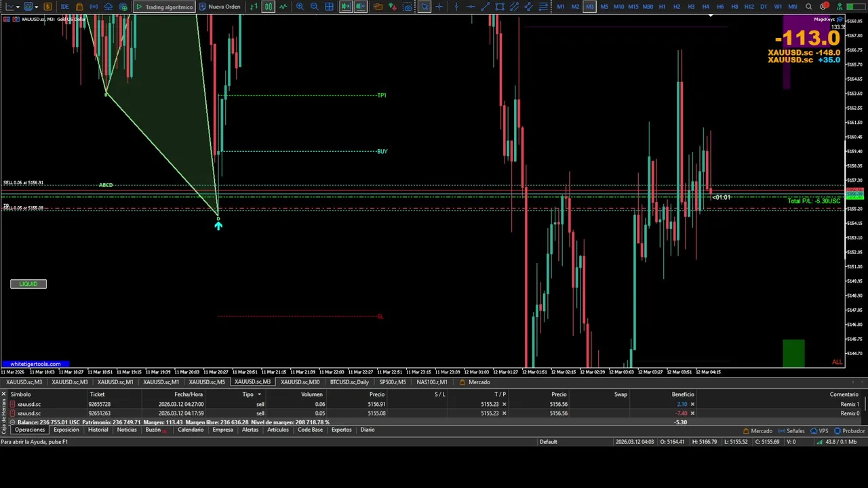This screenshot has width=868, height=488.
Task: Switch to the NAS100.r,M1 chart tab
Action: 432,382
